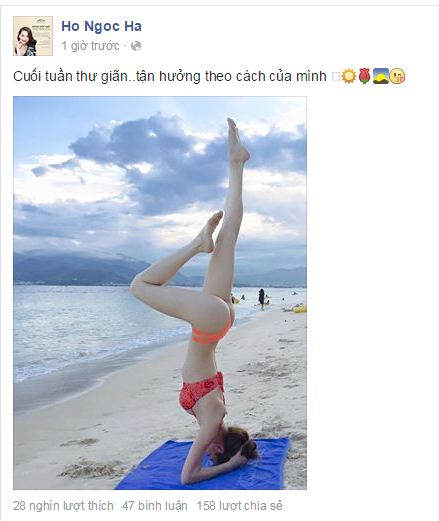Click the sun emoji in caption

349,76
